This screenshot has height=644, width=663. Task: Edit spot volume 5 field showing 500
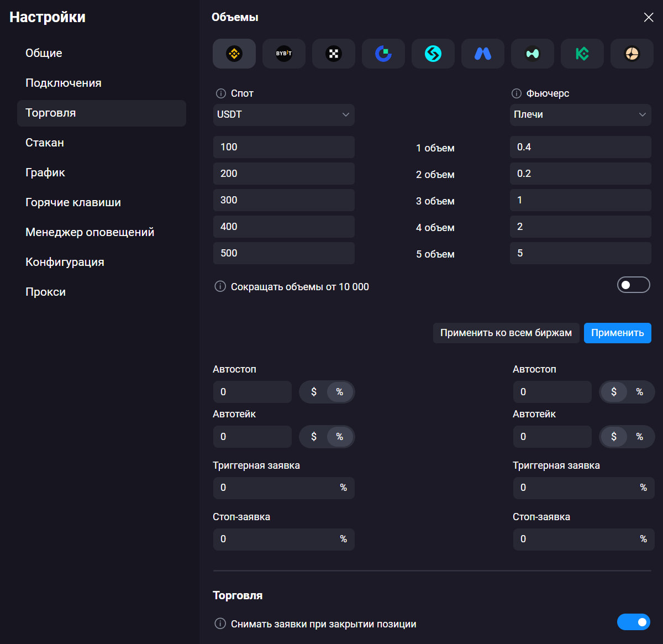coord(283,253)
